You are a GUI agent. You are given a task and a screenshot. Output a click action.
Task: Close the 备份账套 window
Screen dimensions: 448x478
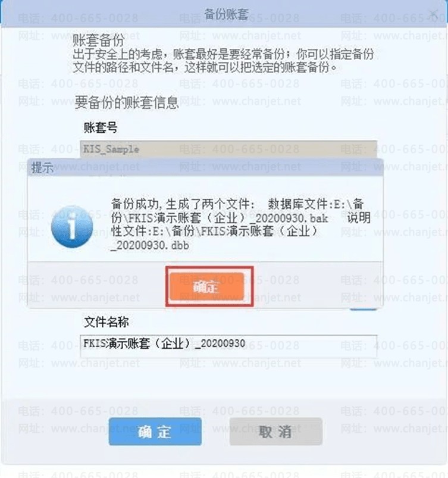pyautogui.click(x=434, y=14)
